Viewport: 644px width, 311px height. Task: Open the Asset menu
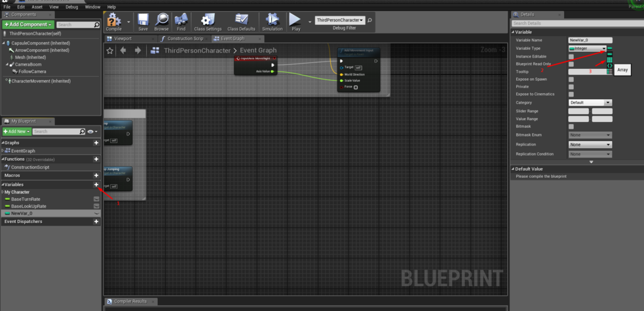(37, 7)
